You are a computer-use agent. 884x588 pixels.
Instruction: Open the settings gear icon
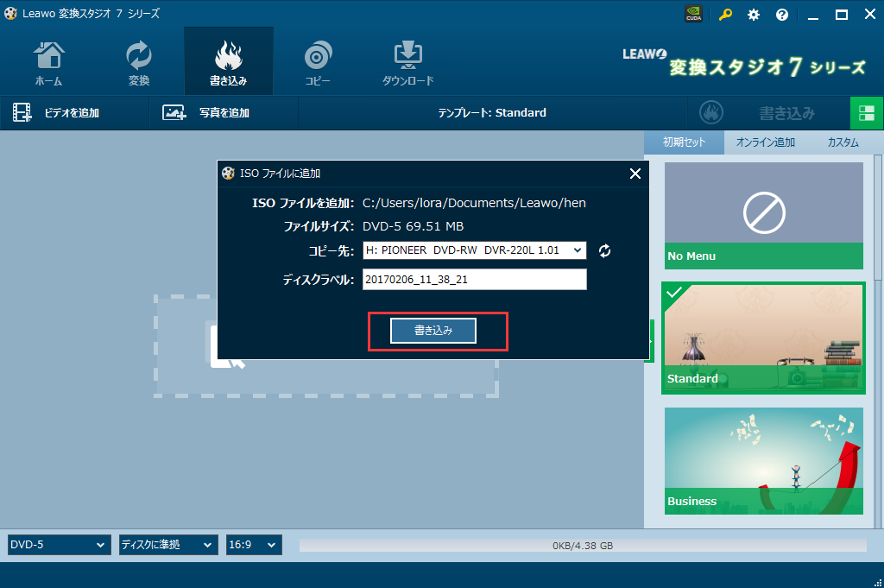[x=754, y=15]
